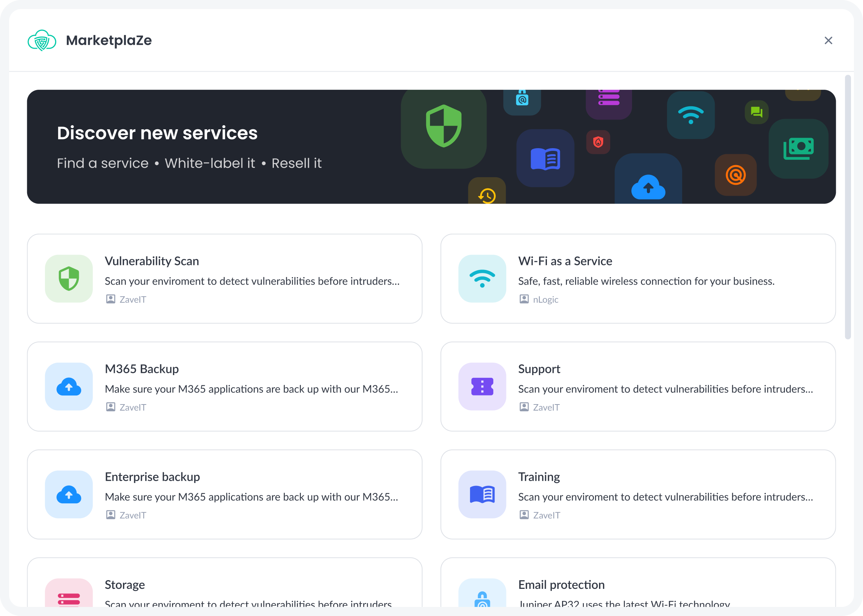Click the purple Support ticket icon
The width and height of the screenshot is (863, 616).
482,386
